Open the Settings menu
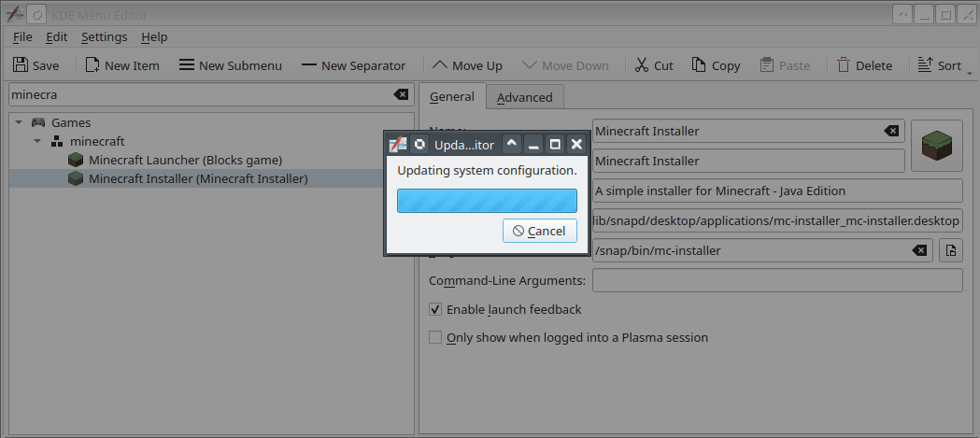Viewport: 980px width, 438px height. 105,36
